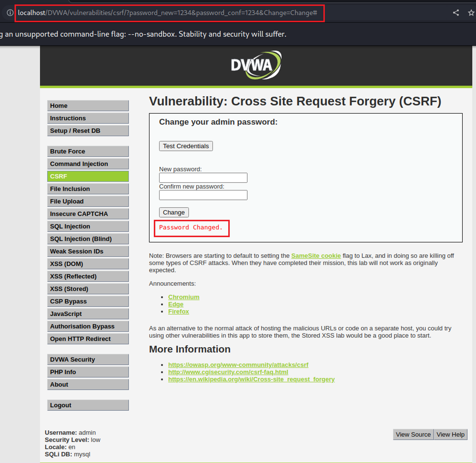Open Setup / Reset DB page
This screenshot has width=476, height=463.
tap(88, 131)
